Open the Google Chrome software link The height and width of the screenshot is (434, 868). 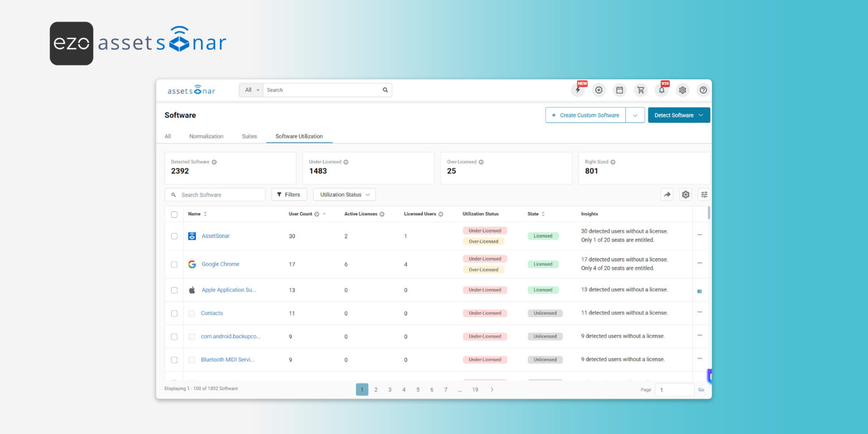pos(220,264)
